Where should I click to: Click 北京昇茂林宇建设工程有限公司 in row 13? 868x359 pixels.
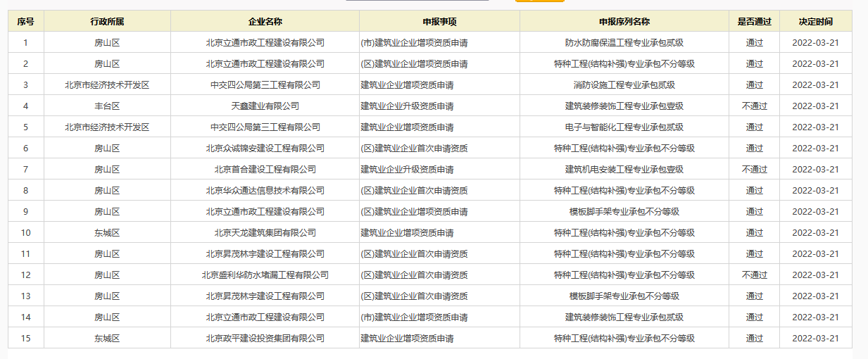tap(265, 296)
